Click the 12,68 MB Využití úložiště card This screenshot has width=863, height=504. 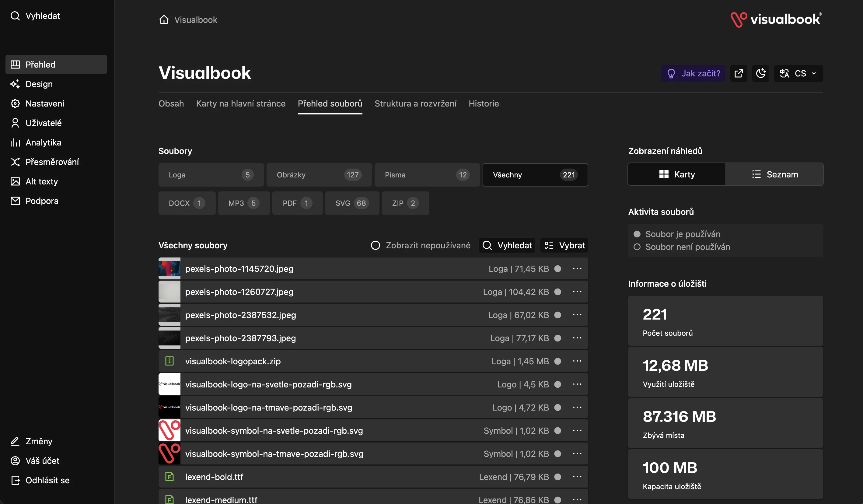coord(725,372)
